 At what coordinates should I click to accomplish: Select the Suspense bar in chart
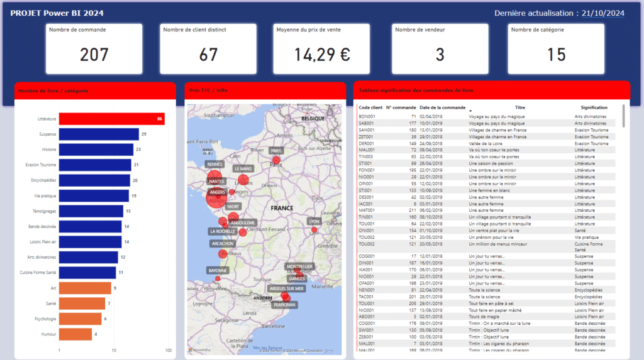[99, 134]
